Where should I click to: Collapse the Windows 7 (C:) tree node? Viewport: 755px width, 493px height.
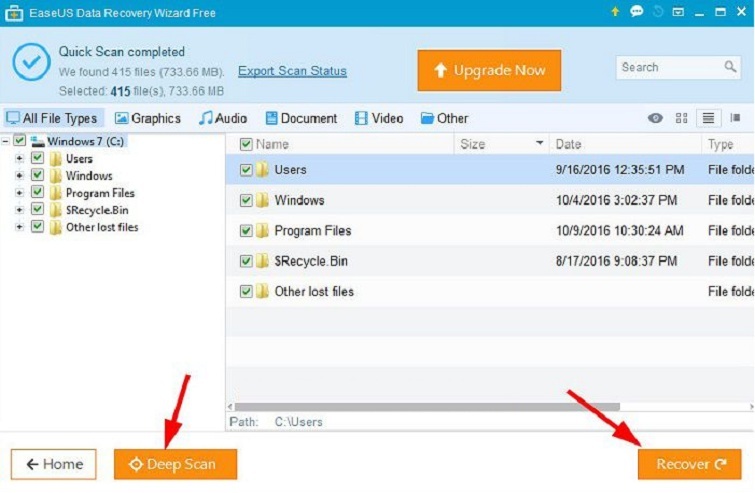(5, 142)
